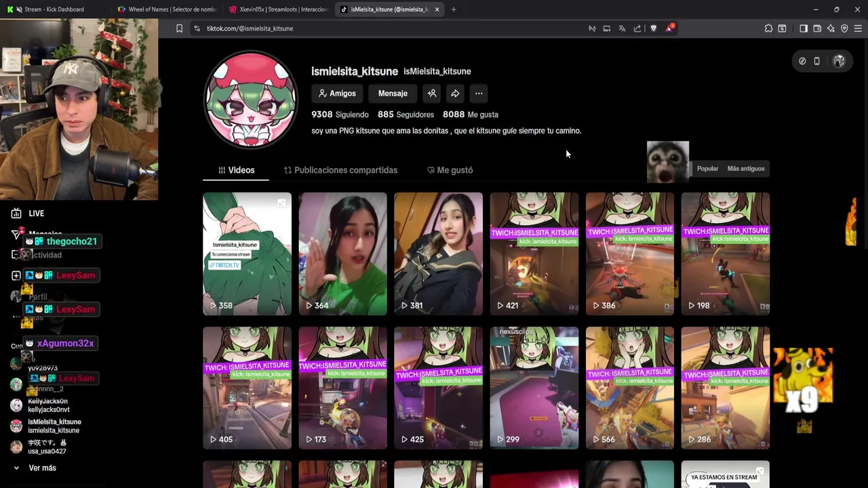This screenshot has width=868, height=488.
Task: Click the Mensaje button
Action: pyautogui.click(x=393, y=94)
